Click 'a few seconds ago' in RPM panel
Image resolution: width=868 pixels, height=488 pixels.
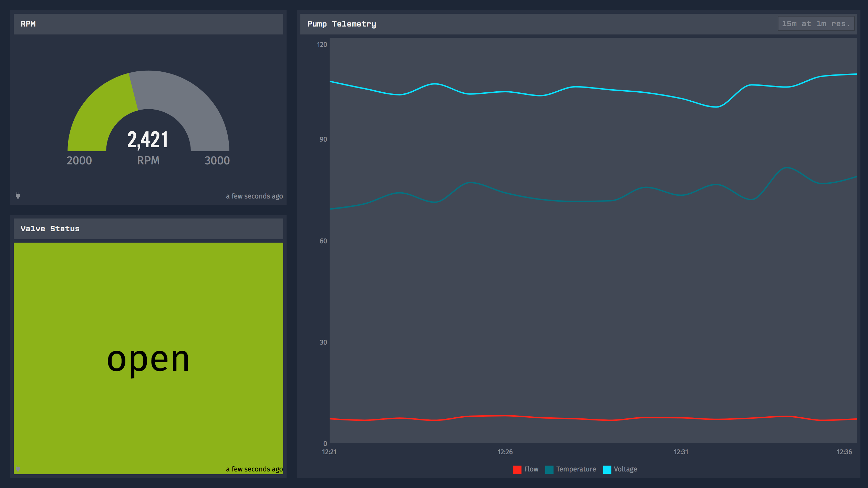pos(254,196)
